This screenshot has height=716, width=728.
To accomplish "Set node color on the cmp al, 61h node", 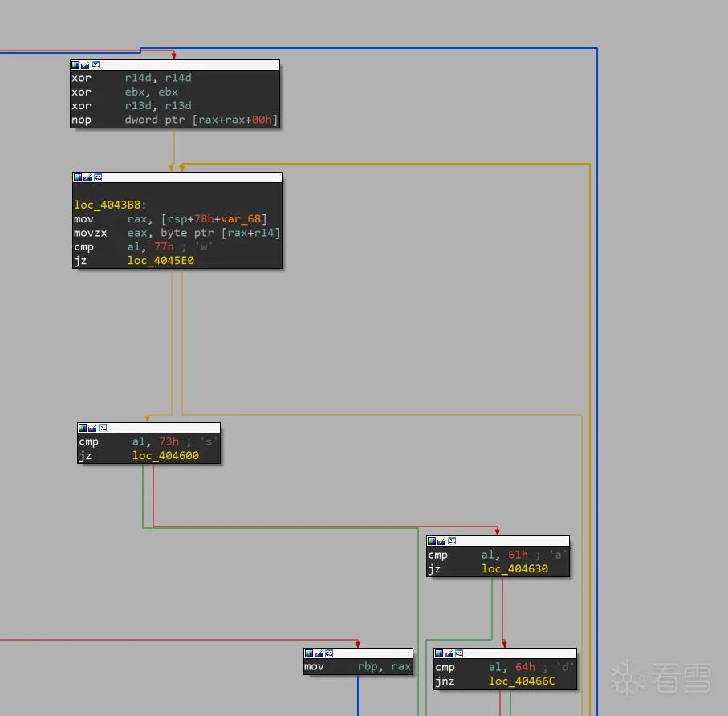I will 431,541.
